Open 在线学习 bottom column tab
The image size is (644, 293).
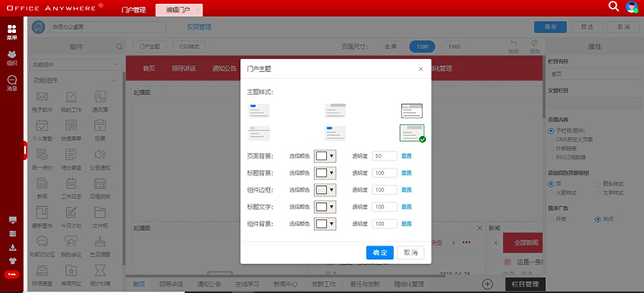point(247,284)
